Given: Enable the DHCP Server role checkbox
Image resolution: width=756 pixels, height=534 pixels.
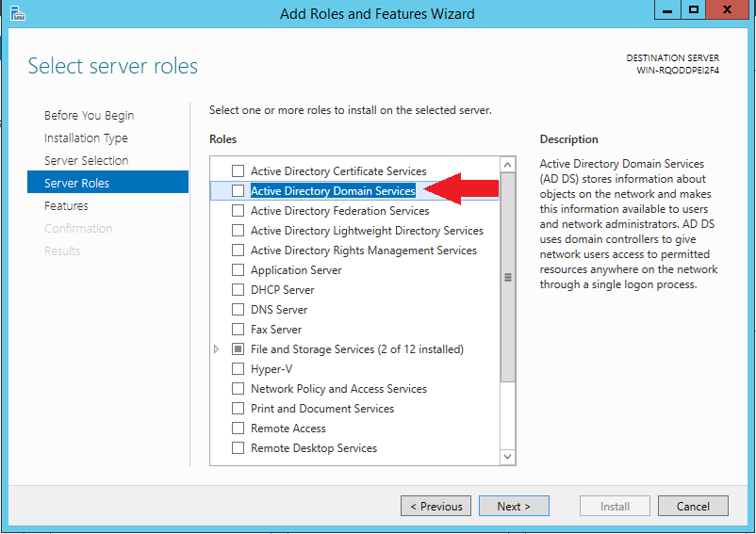Looking at the screenshot, I should click(x=238, y=290).
